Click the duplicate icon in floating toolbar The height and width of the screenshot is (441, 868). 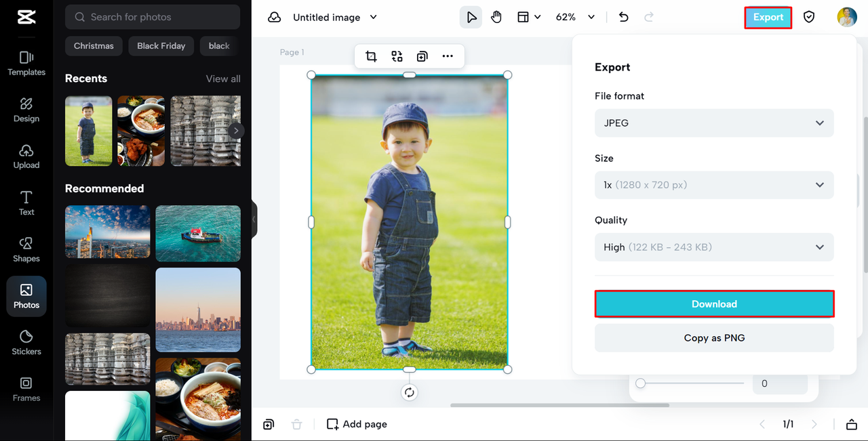[422, 56]
